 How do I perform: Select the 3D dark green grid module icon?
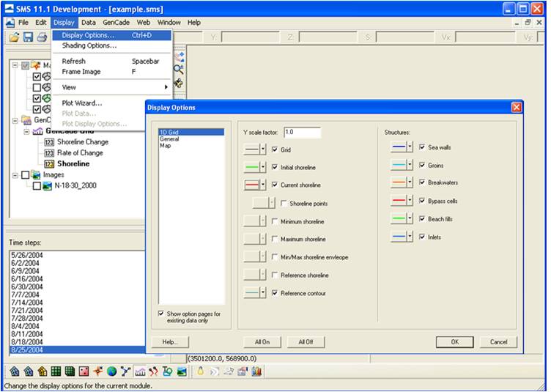(x=70, y=371)
